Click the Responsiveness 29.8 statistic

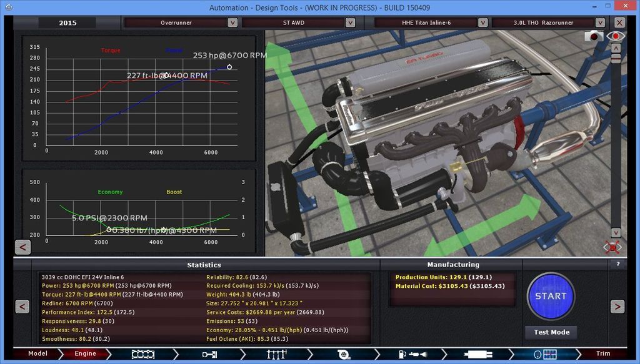pos(78,321)
